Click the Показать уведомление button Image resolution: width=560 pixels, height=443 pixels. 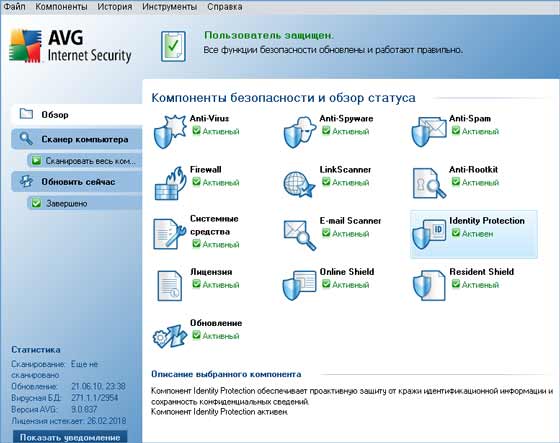tap(70, 437)
